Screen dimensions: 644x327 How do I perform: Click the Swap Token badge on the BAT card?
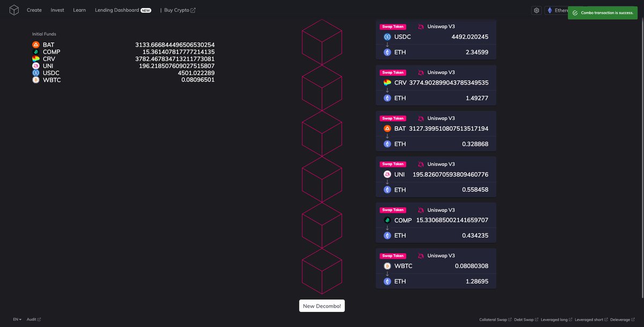click(393, 118)
